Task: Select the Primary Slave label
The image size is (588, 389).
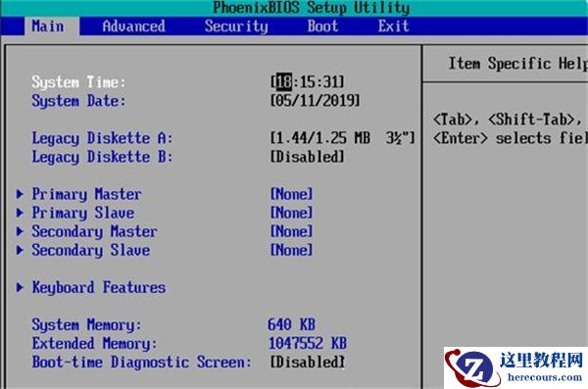Action: pyautogui.click(x=83, y=213)
